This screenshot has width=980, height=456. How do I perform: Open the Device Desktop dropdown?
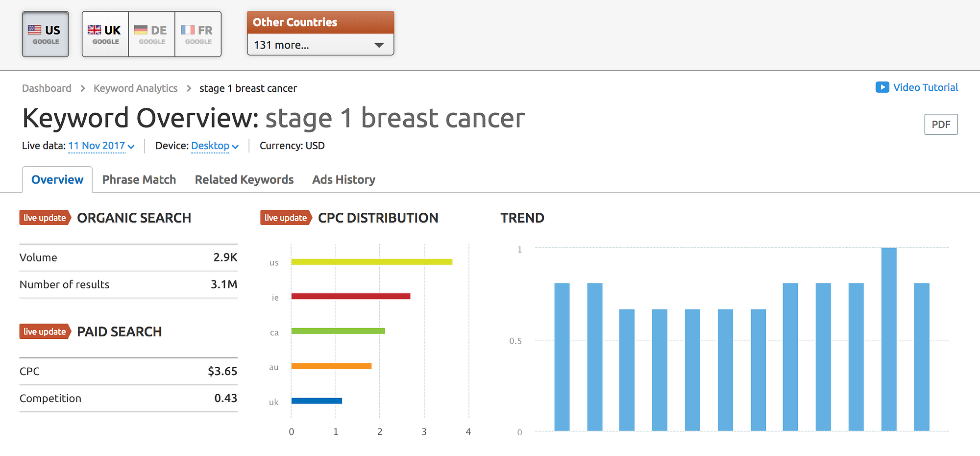click(x=215, y=146)
